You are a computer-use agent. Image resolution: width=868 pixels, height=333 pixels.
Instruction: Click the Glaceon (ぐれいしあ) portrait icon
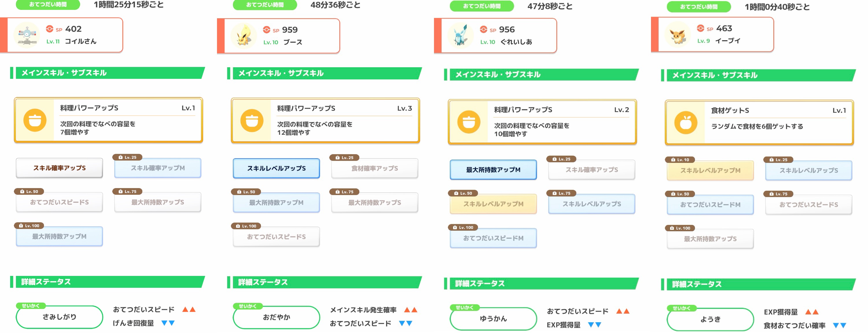coord(461,36)
